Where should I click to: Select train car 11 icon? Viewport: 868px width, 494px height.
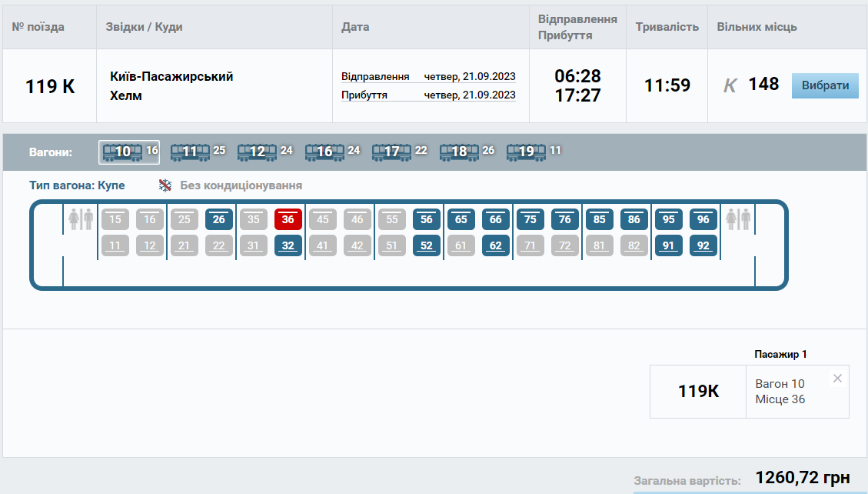pyautogui.click(x=190, y=152)
